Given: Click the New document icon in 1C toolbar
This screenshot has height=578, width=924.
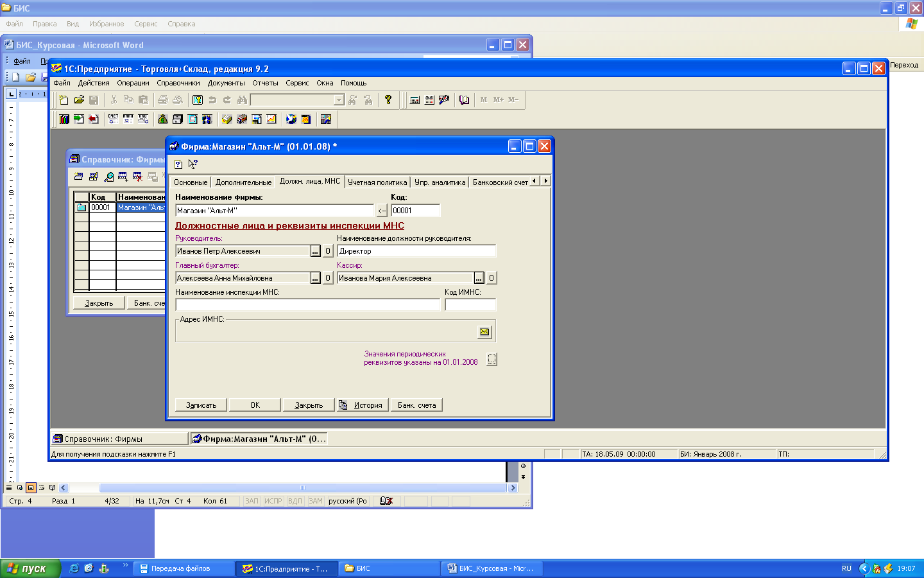Looking at the screenshot, I should tap(64, 100).
